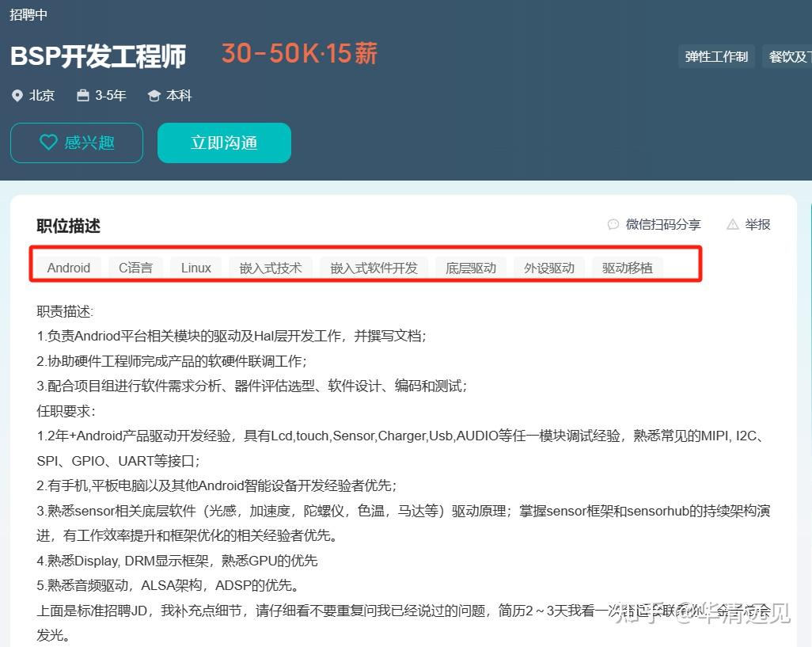Select the 底层驱动 tag

(471, 268)
